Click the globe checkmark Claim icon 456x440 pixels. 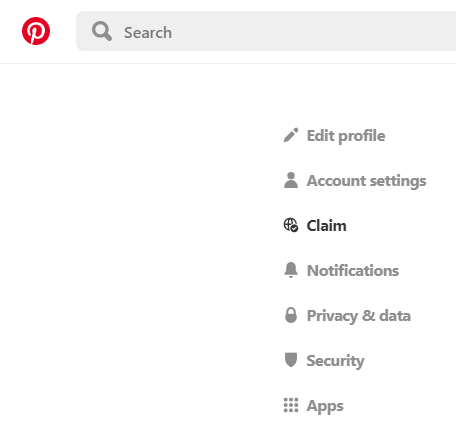(x=291, y=225)
